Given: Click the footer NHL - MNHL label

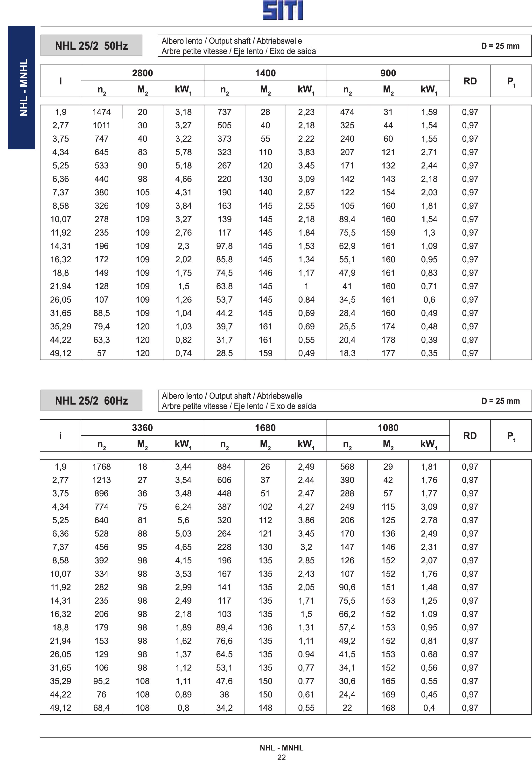Looking at the screenshot, I should point(282,748).
